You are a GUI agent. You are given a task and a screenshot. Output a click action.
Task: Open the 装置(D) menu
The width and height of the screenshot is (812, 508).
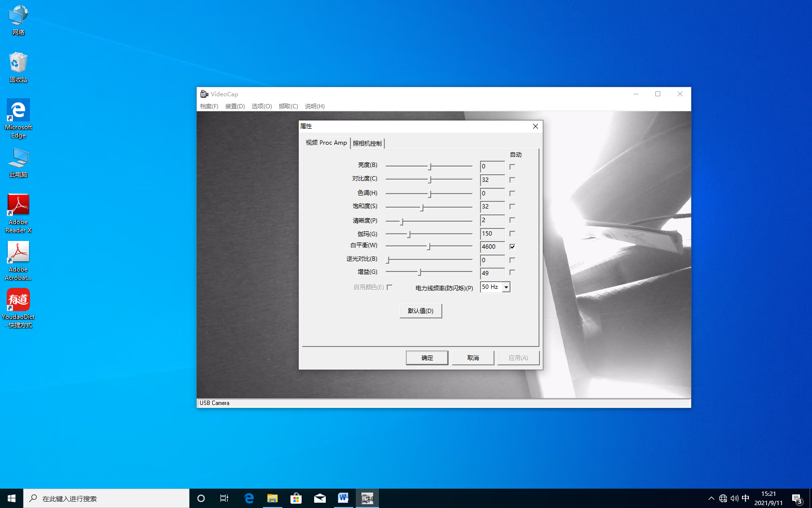pyautogui.click(x=235, y=106)
